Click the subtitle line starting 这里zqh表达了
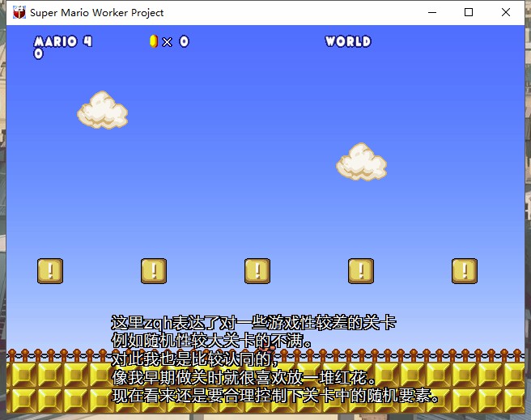Viewport: 531px width, 420px height. tap(253, 323)
